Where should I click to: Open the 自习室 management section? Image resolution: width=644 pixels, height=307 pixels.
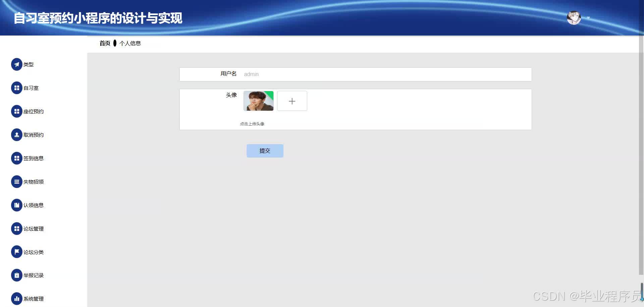pos(17,88)
